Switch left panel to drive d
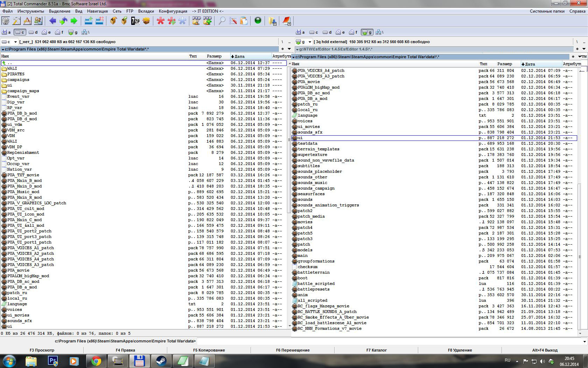 coord(33,32)
